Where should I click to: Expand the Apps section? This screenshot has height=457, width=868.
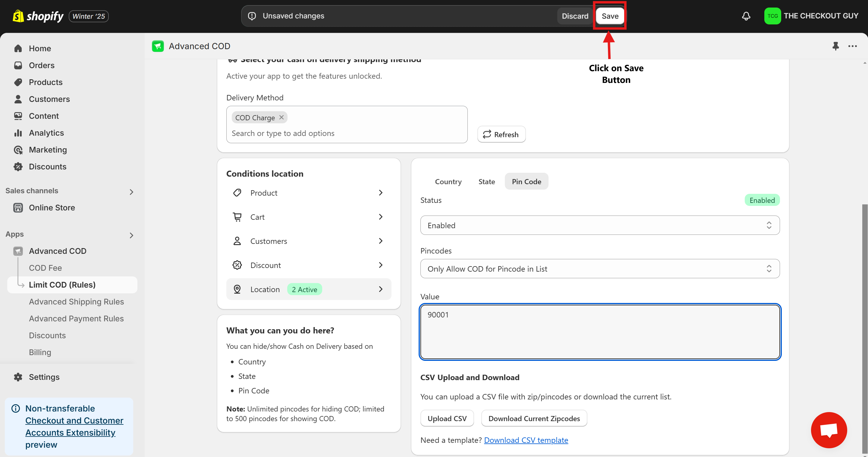[131, 235]
